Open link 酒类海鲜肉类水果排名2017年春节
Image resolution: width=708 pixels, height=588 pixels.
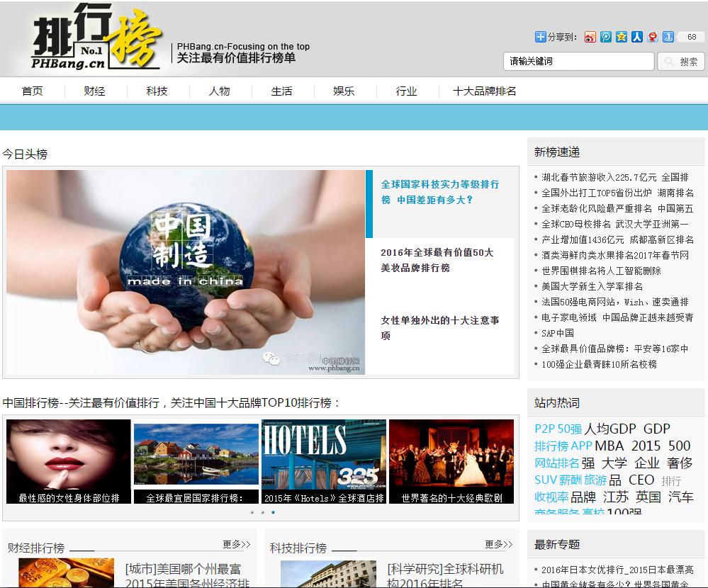[615, 256]
